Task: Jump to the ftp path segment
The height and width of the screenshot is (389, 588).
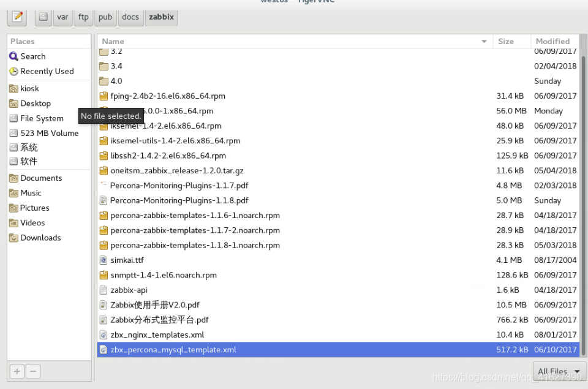Action: click(84, 17)
